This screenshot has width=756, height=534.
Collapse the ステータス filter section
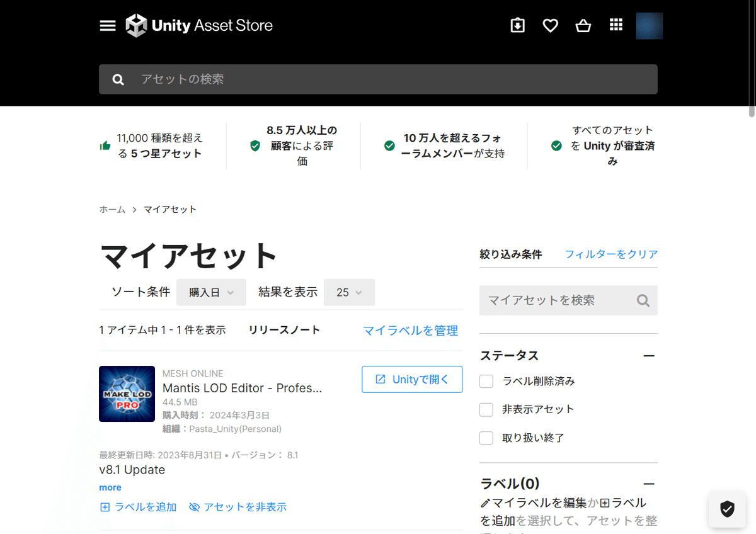point(649,355)
